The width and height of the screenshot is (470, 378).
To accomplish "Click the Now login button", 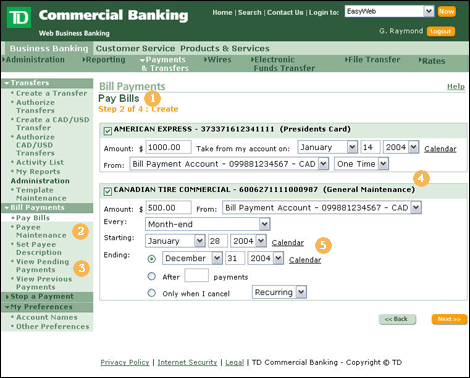I will (447, 11).
